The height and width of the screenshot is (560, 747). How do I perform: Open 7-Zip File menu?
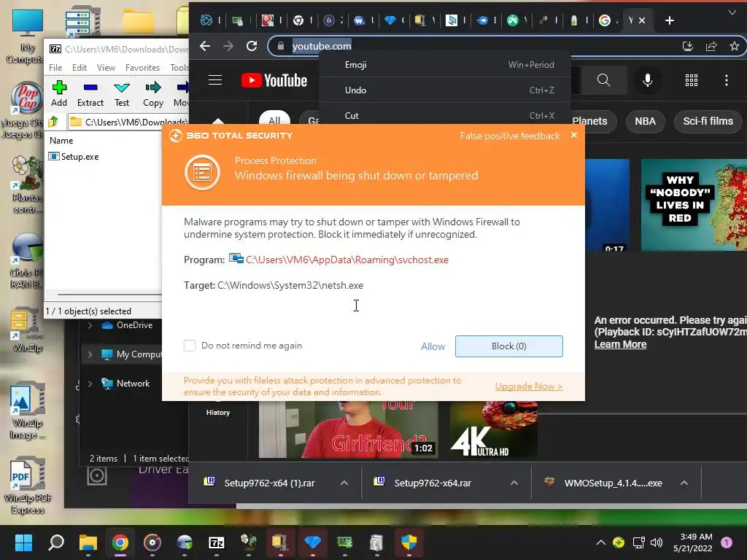pos(55,68)
